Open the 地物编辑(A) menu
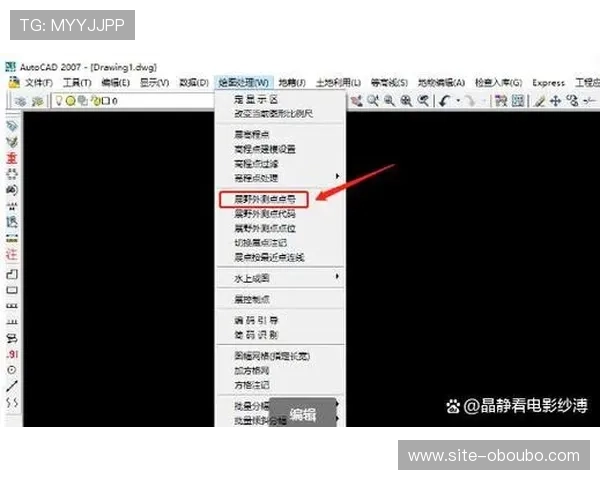 [x=441, y=82]
